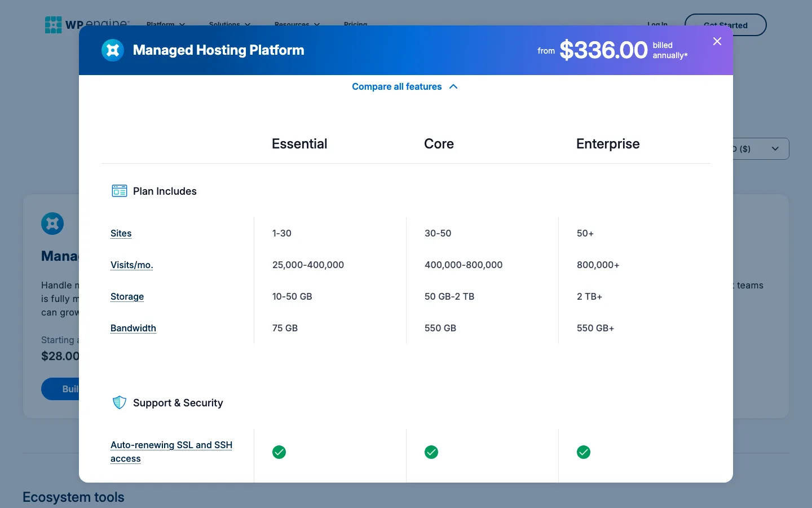
Task: Click the 75 GB bandwidth value
Action: point(285,328)
